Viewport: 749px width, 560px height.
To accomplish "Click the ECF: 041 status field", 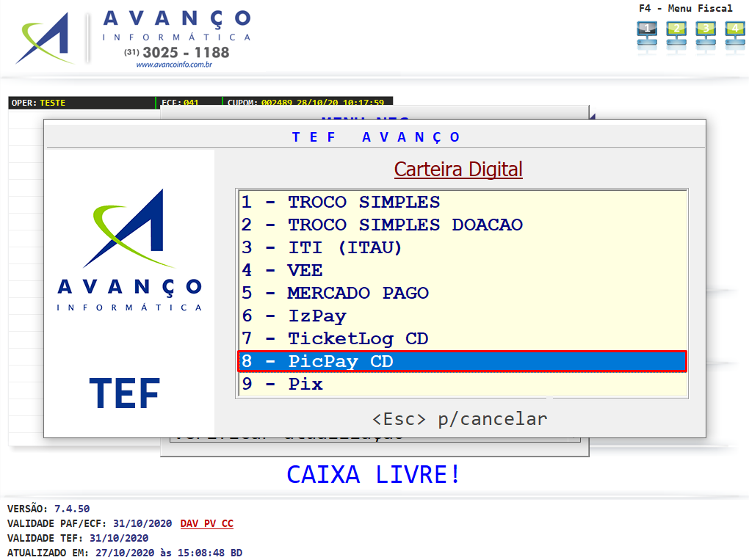I will (189, 103).
